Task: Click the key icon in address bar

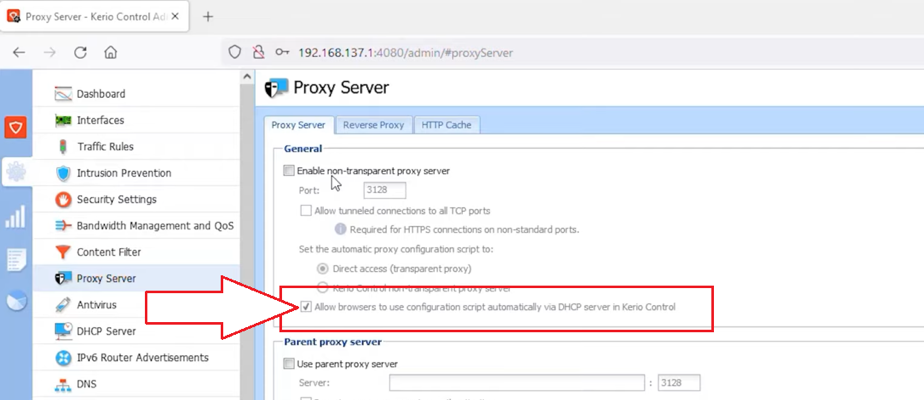Action: 282,52
